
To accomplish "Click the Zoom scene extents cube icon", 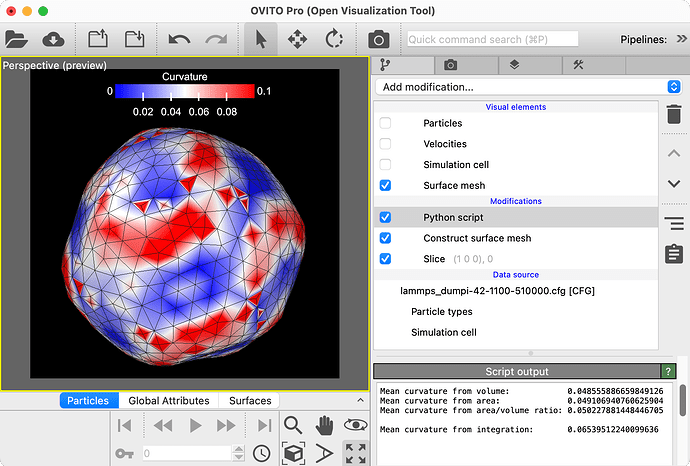I will click(x=293, y=453).
